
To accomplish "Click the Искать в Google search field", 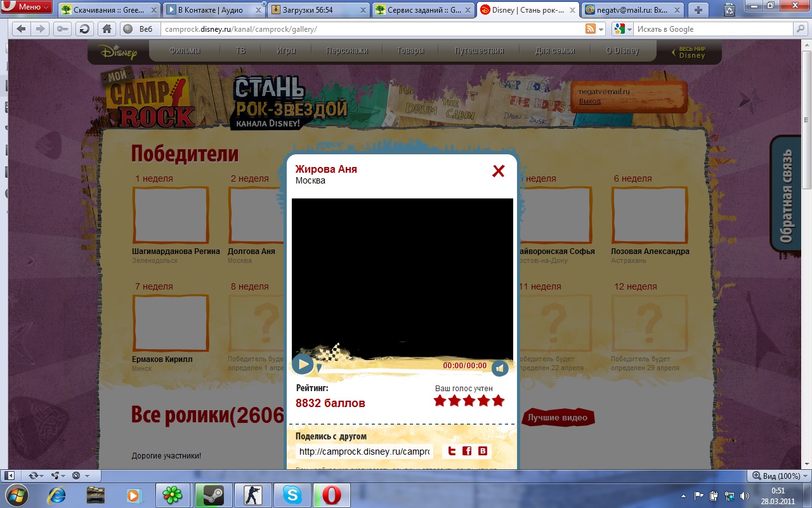I will (714, 29).
